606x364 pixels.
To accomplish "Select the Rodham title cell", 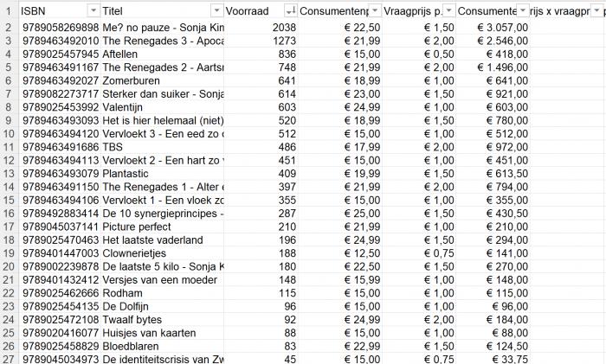I will [162, 292].
